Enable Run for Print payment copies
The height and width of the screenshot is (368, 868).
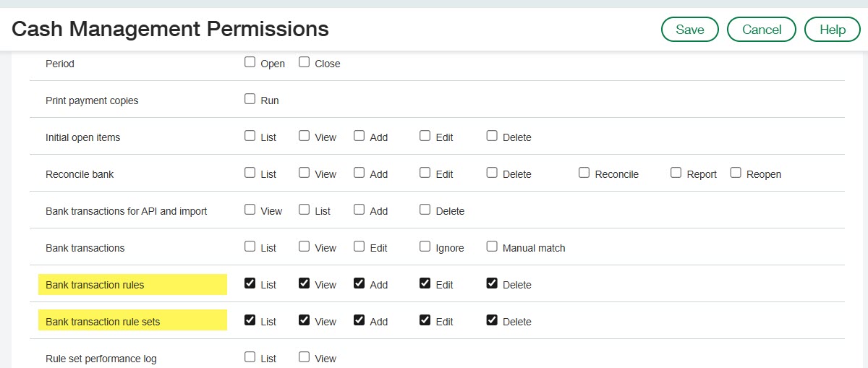pos(250,99)
